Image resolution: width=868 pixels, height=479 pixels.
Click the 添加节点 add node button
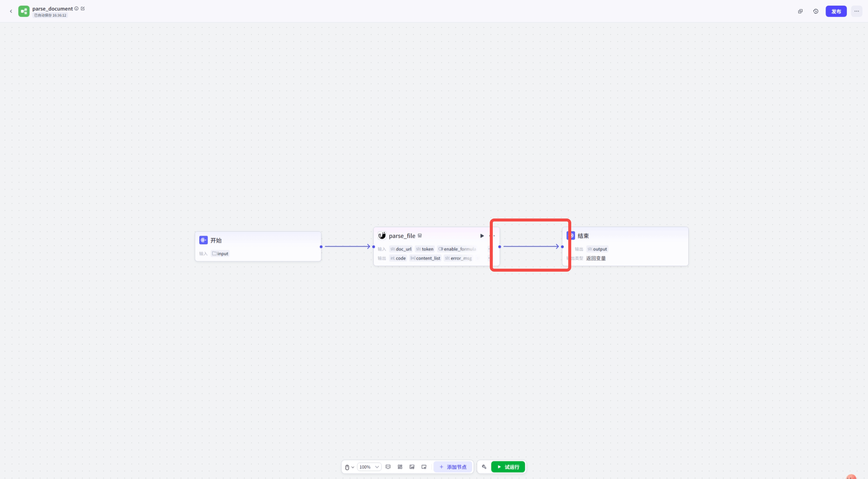pos(453,467)
